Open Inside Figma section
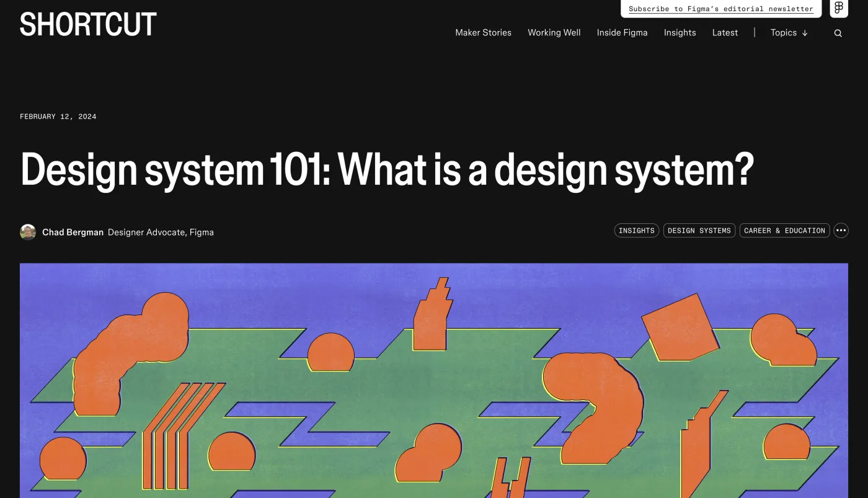The image size is (868, 498). coord(622,33)
